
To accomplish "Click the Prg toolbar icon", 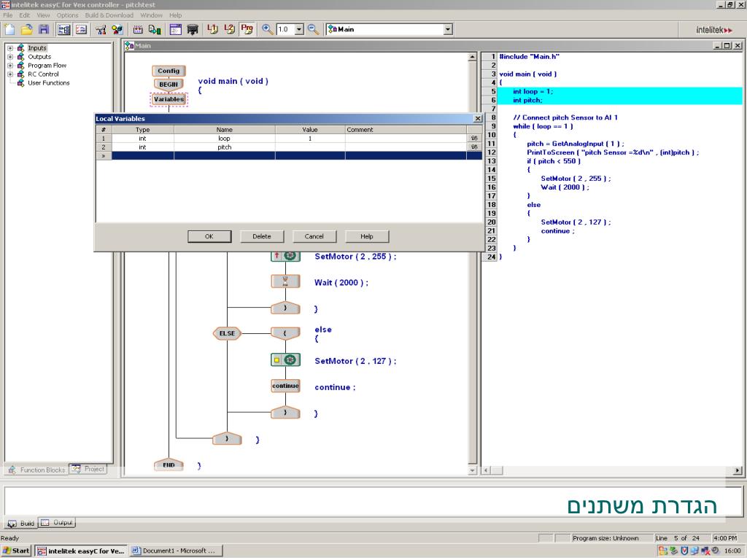I will click(247, 29).
